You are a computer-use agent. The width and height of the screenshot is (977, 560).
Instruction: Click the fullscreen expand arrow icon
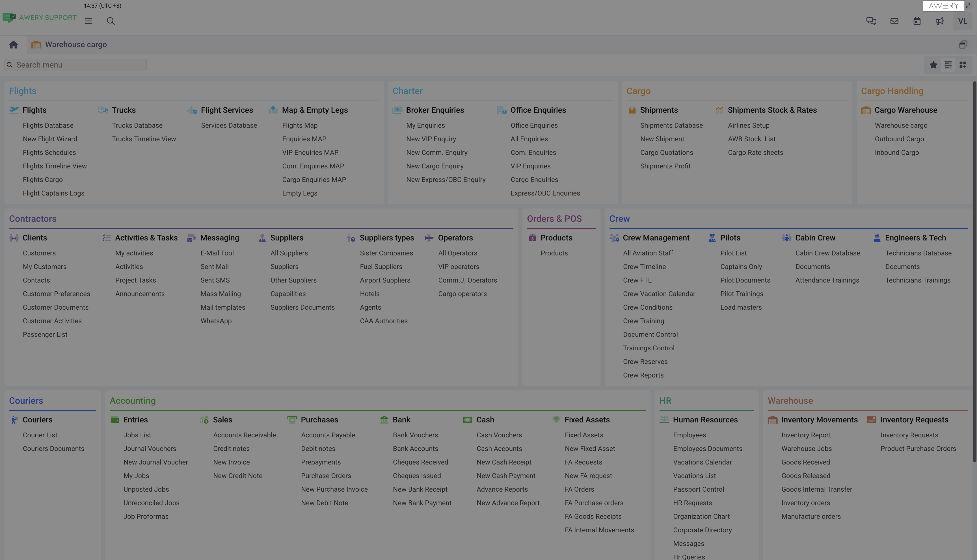tap(968, 5)
